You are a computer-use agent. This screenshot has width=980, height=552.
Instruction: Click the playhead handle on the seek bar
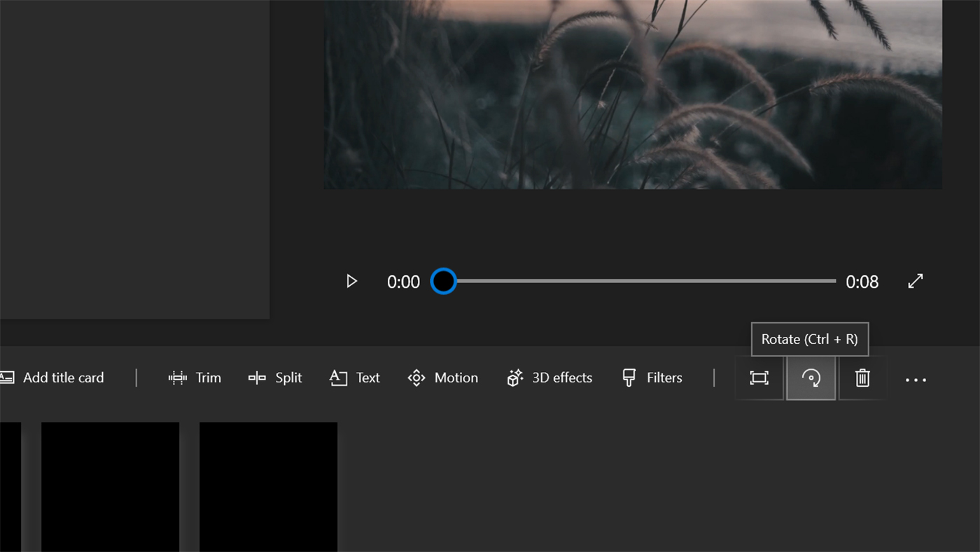[443, 281]
